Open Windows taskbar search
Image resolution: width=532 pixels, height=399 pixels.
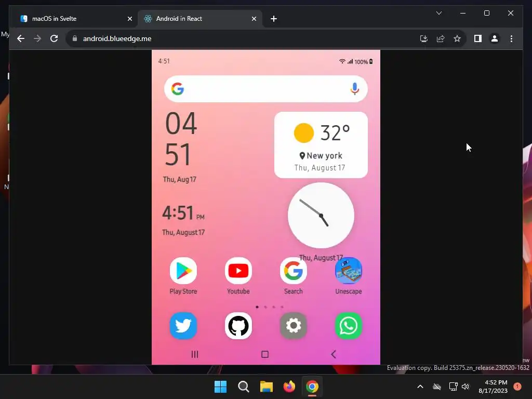tap(243, 387)
